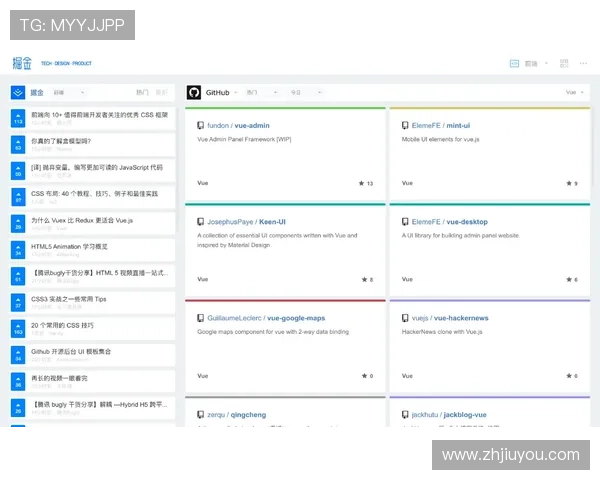The image size is (600, 480).
Task: Switch to the 热门 tab in the 掘金 panel
Action: point(142,92)
